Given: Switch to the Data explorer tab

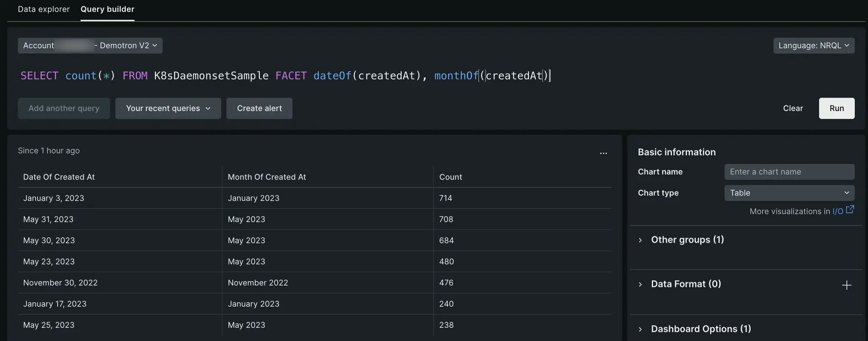Looking at the screenshot, I should [43, 9].
